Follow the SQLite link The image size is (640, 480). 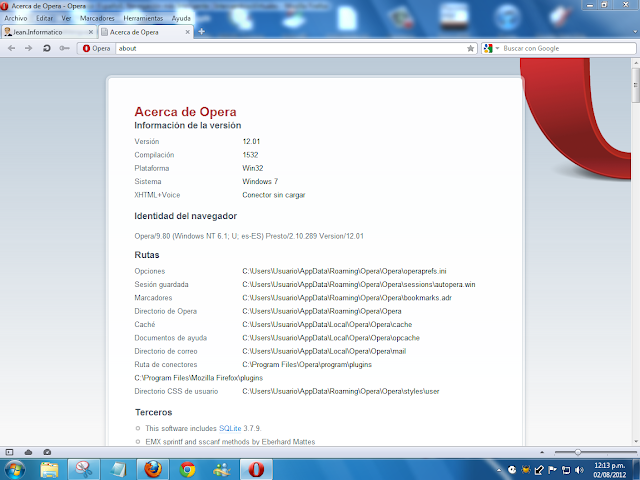(x=230, y=428)
